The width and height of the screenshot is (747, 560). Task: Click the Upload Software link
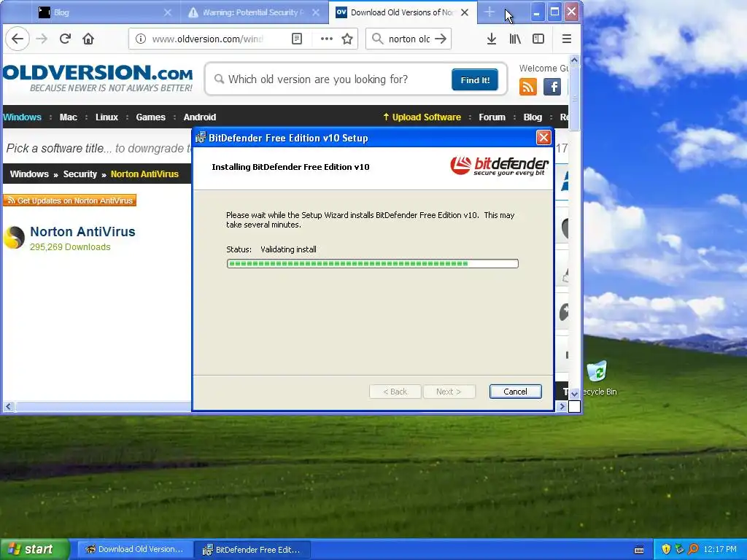422,117
